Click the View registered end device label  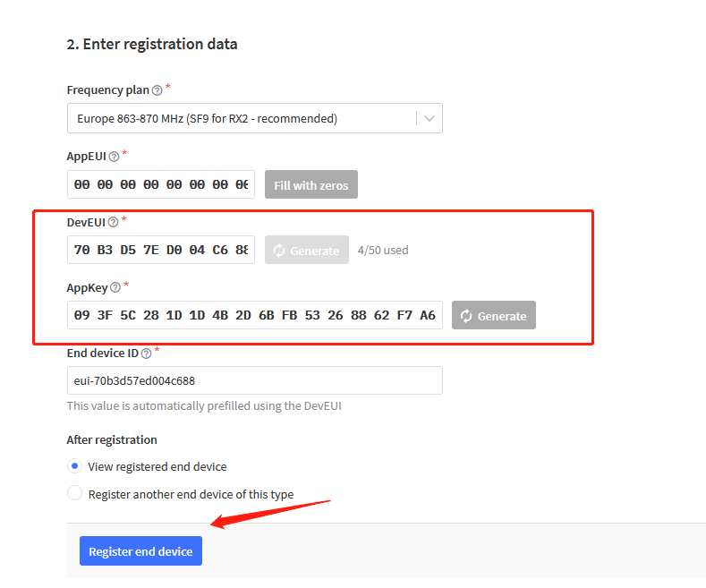click(x=157, y=466)
